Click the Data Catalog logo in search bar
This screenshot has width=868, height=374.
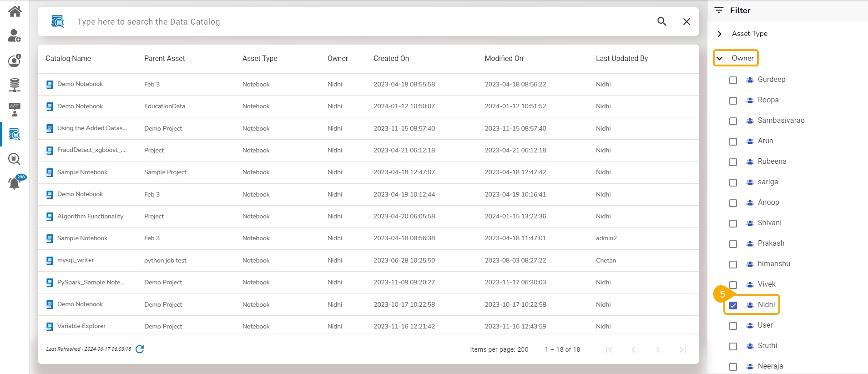pyautogui.click(x=58, y=21)
